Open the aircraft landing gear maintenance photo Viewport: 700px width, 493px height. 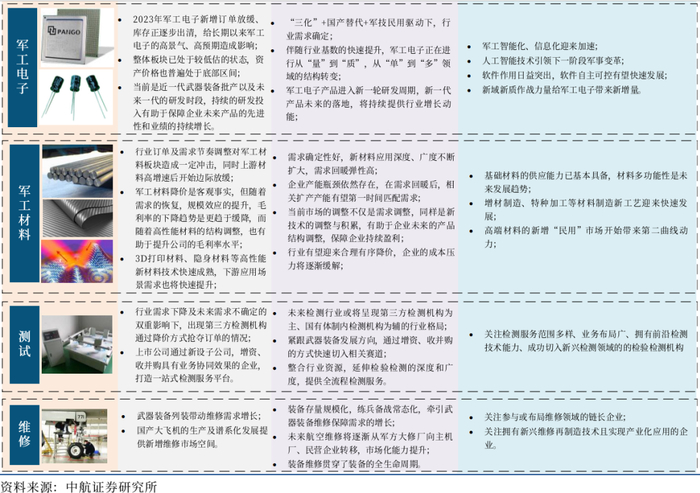(x=74, y=435)
